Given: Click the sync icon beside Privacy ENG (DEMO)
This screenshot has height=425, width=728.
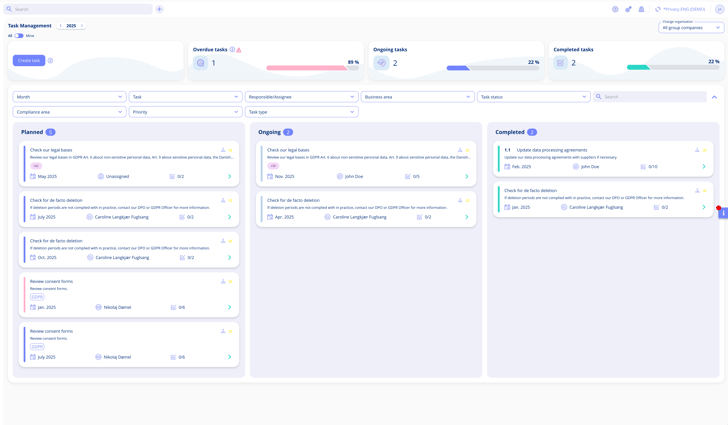Looking at the screenshot, I should tap(658, 9).
